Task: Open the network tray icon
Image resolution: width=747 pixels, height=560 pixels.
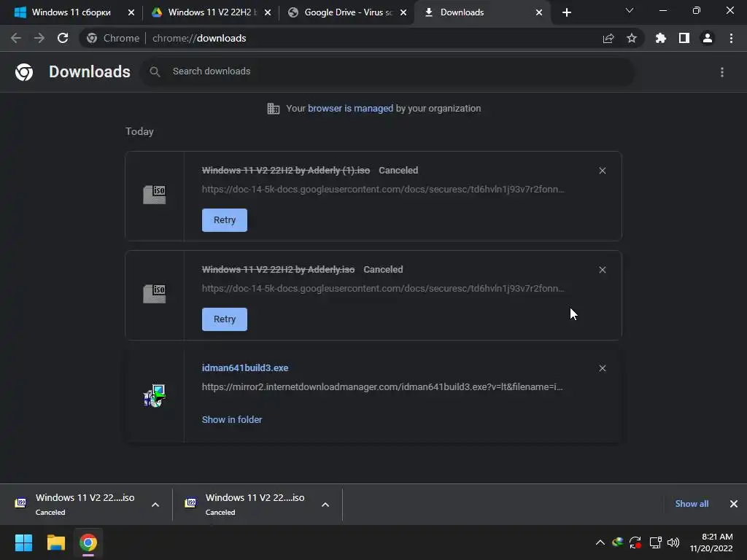Action: coord(656,542)
